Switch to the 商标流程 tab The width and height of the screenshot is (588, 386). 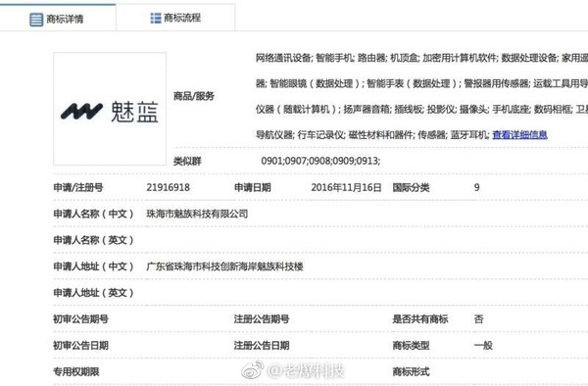coord(175,18)
